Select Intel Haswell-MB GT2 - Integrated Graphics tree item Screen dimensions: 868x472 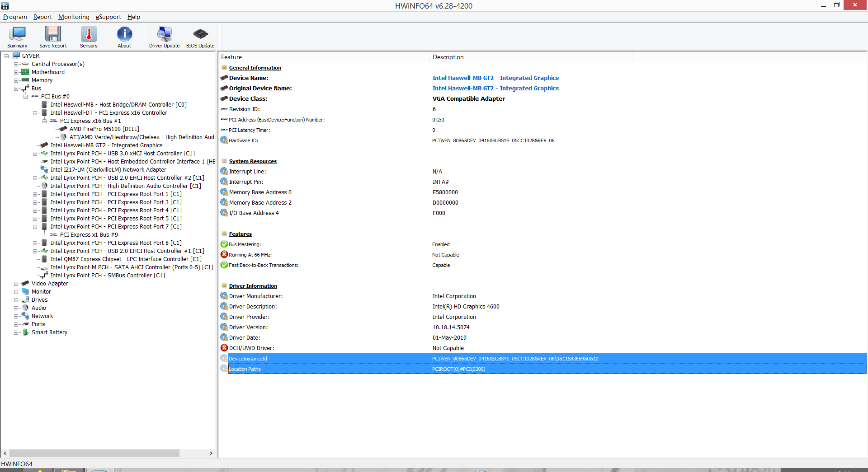(x=106, y=145)
